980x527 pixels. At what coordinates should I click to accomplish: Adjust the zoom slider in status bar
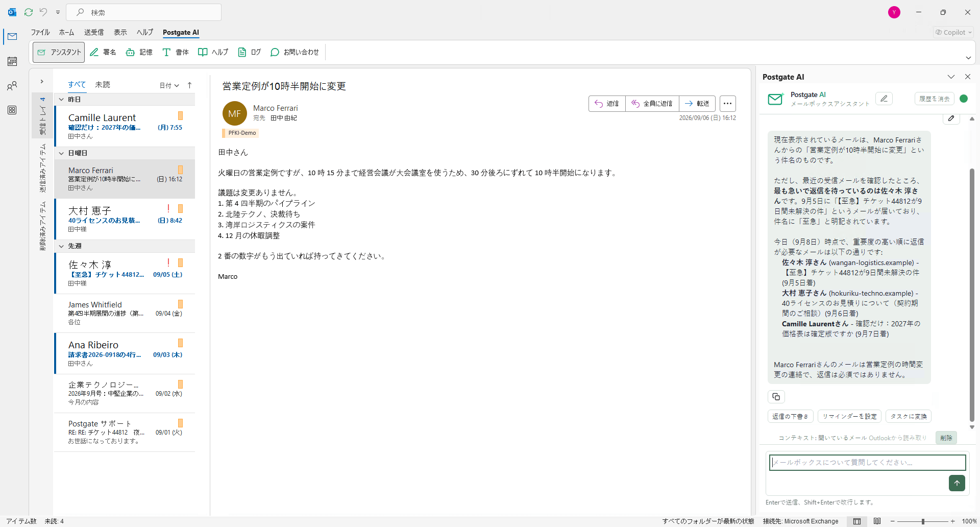point(923,521)
